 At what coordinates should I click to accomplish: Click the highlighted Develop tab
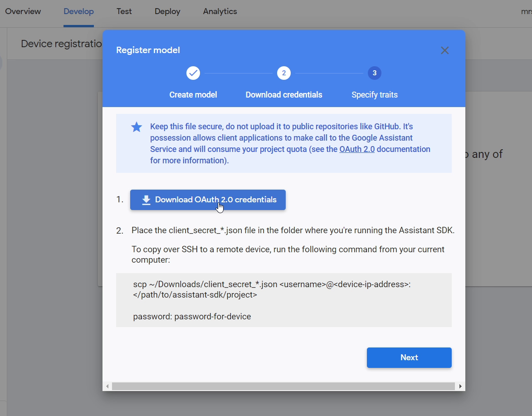click(78, 11)
